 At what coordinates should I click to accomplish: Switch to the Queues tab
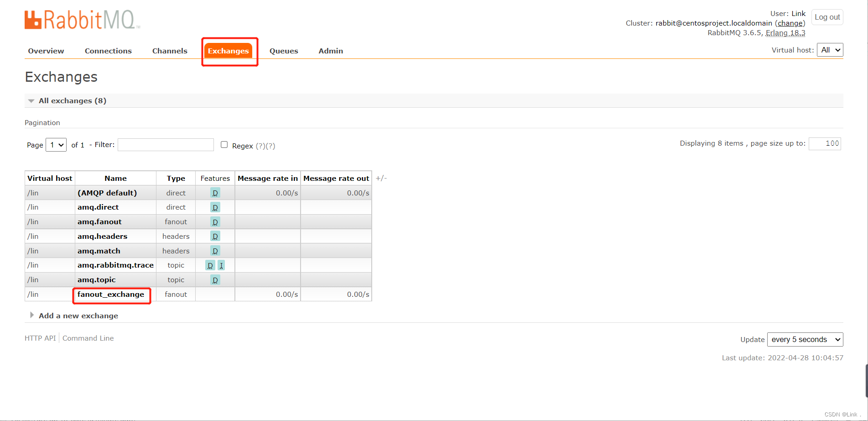[284, 51]
